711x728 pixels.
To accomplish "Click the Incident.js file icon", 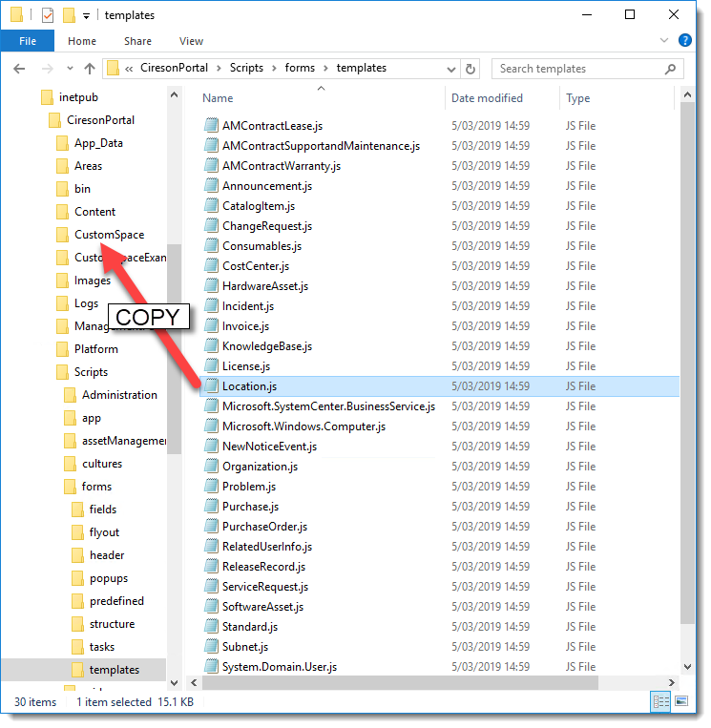I will pyautogui.click(x=211, y=306).
